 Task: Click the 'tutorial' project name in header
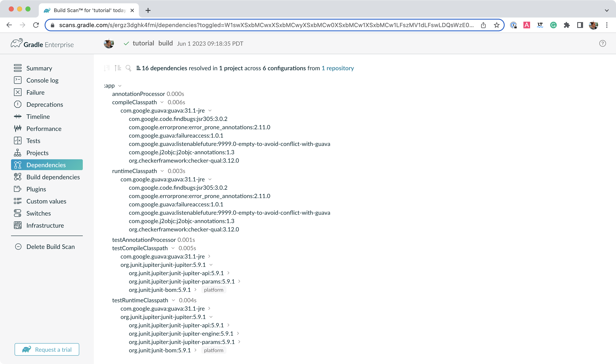(x=143, y=43)
